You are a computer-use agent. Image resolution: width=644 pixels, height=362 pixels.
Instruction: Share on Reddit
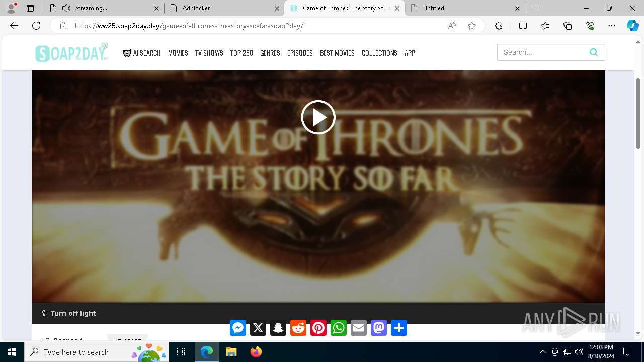pos(298,328)
